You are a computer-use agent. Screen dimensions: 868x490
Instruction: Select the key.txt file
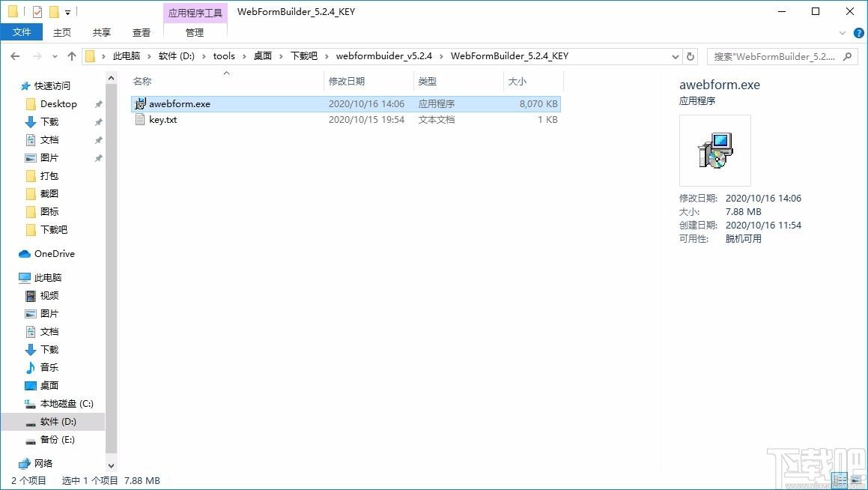click(346, 120)
